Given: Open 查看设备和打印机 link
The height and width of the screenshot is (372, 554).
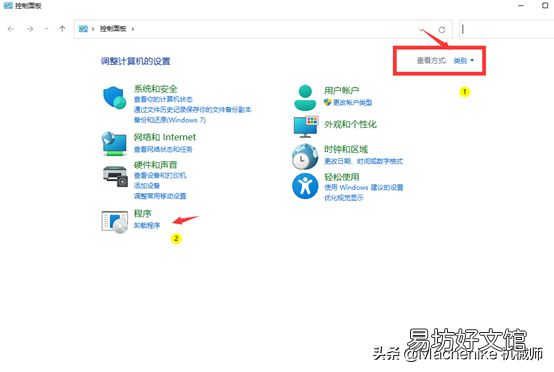Looking at the screenshot, I should (160, 176).
